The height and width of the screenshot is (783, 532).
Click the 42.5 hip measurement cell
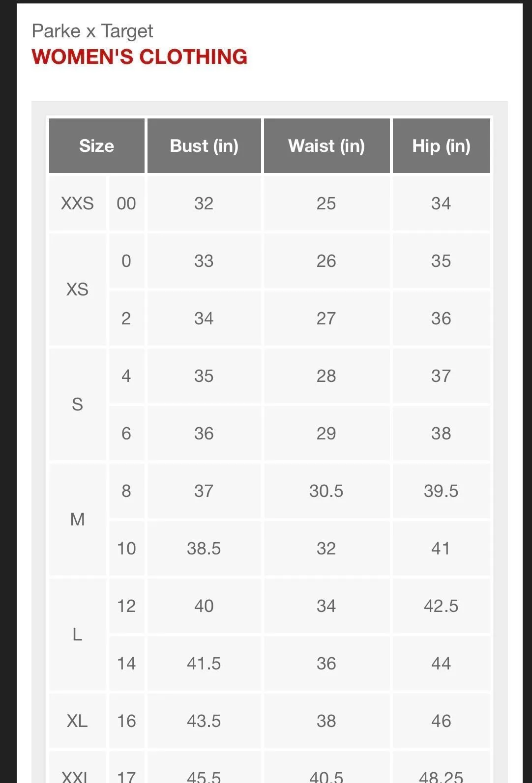coord(441,606)
